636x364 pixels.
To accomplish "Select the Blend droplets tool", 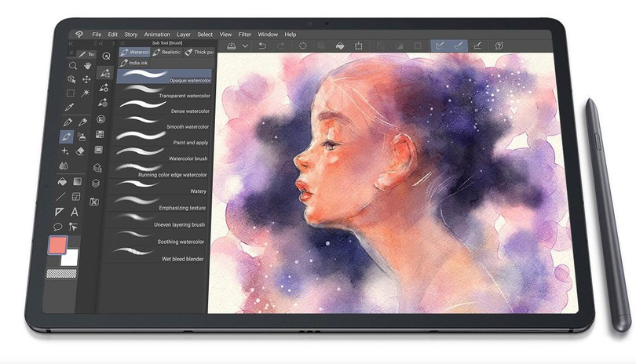I will (x=64, y=166).
